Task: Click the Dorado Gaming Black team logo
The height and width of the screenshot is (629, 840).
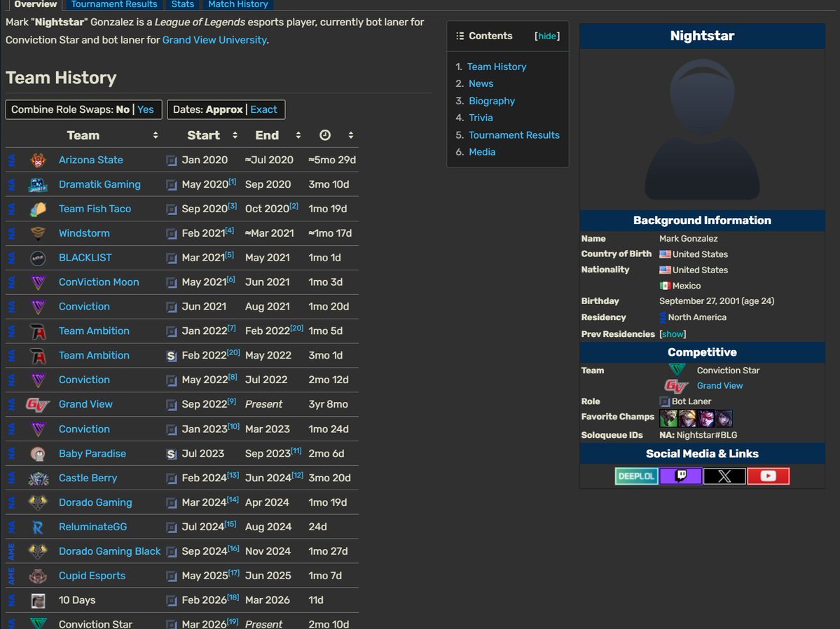Action: [x=38, y=551]
